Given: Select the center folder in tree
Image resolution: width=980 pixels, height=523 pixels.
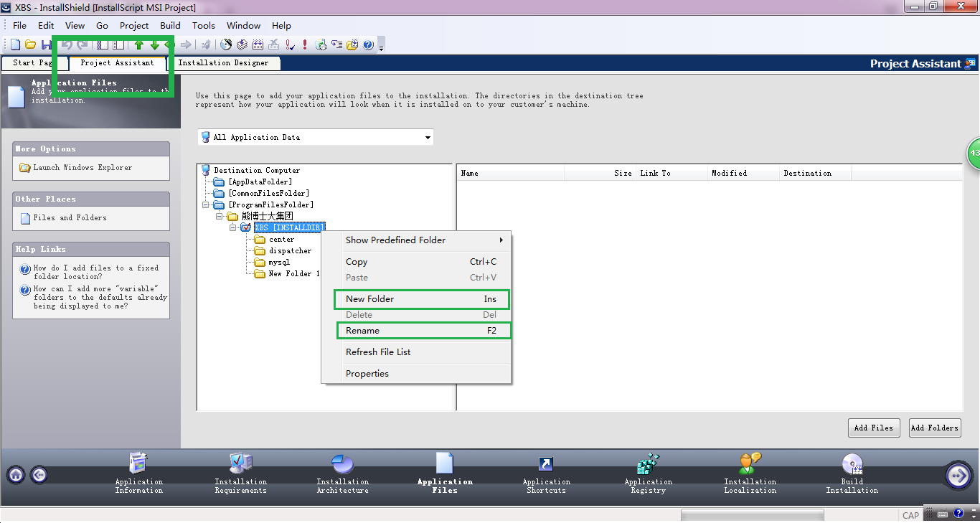Looking at the screenshot, I should [281, 240].
